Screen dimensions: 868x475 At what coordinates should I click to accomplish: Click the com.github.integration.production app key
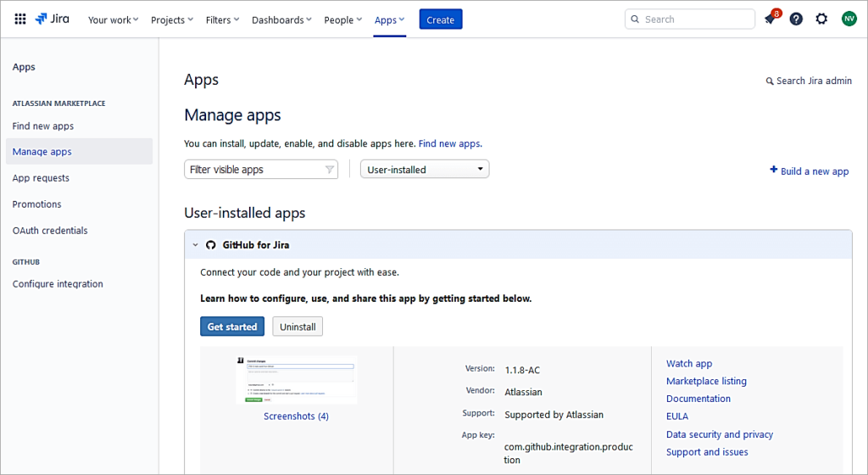pos(568,454)
